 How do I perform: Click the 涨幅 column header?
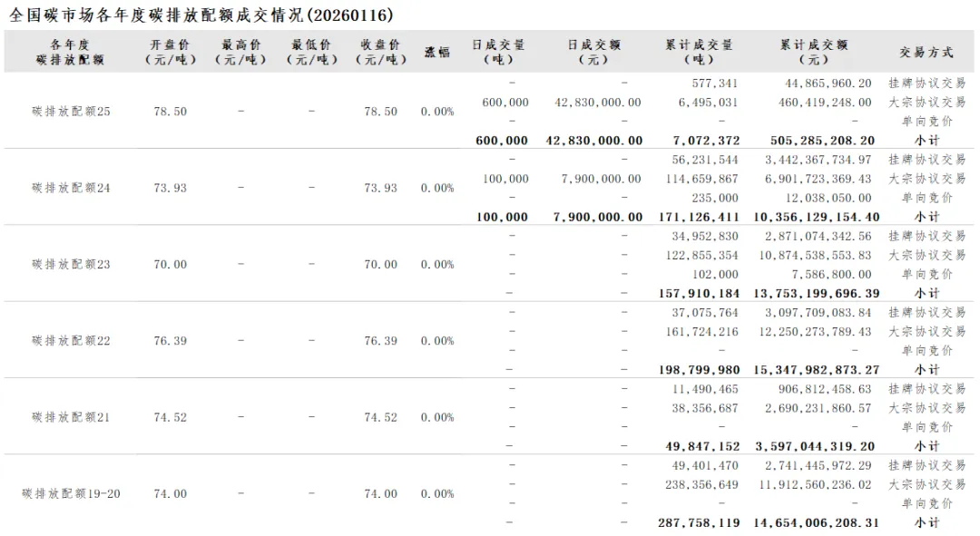[x=436, y=52]
